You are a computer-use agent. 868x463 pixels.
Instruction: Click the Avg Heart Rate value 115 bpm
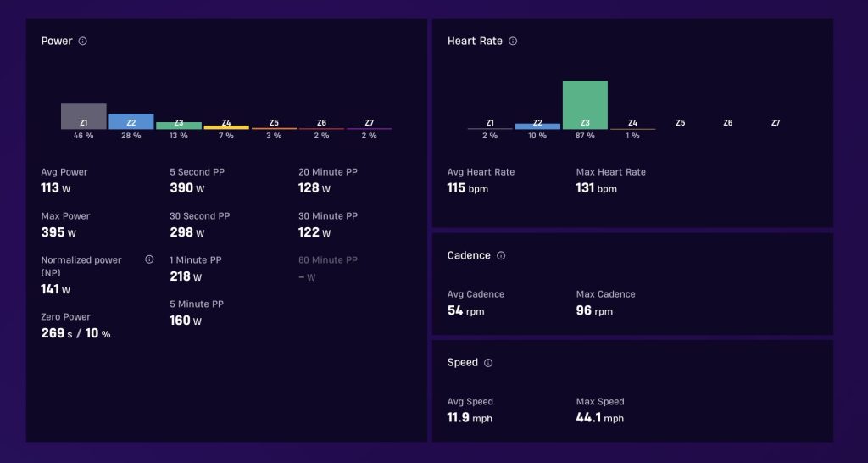point(468,188)
